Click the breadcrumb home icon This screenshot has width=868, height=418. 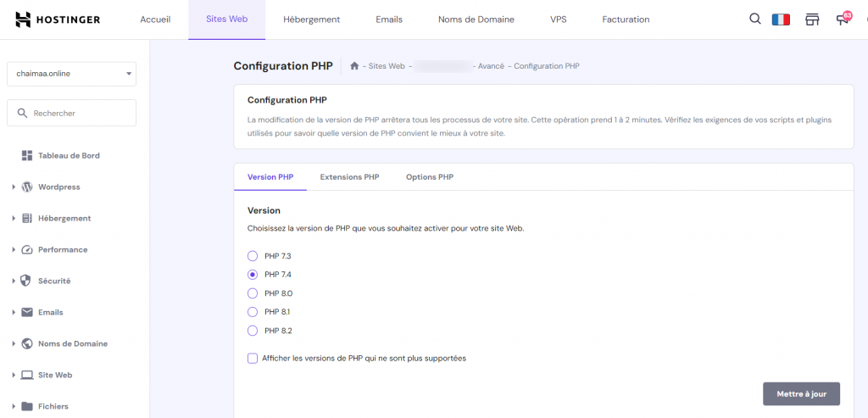(354, 66)
